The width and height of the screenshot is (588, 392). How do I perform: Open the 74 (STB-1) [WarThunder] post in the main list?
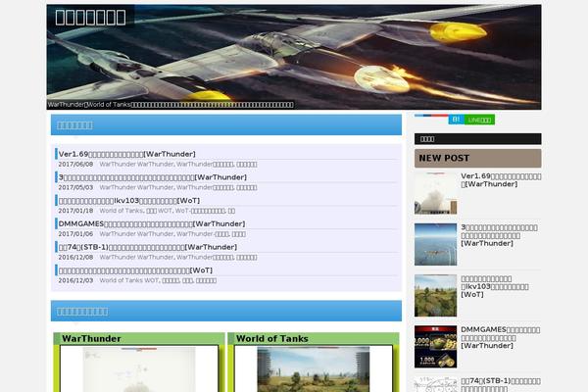[x=147, y=247]
